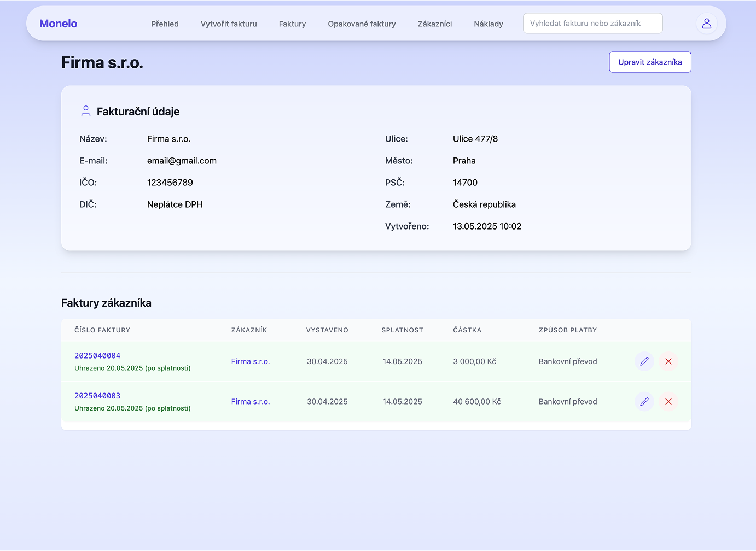The image size is (756, 551).
Task: Click the Částka column header
Action: coord(467,330)
